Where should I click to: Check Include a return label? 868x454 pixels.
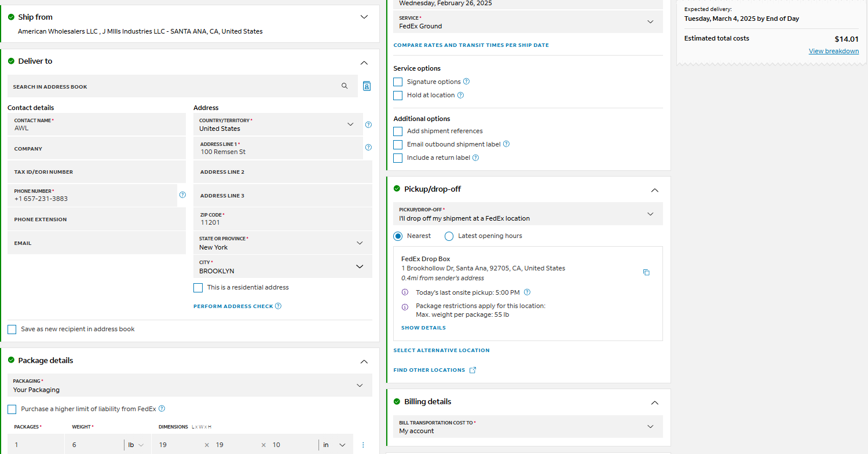398,158
